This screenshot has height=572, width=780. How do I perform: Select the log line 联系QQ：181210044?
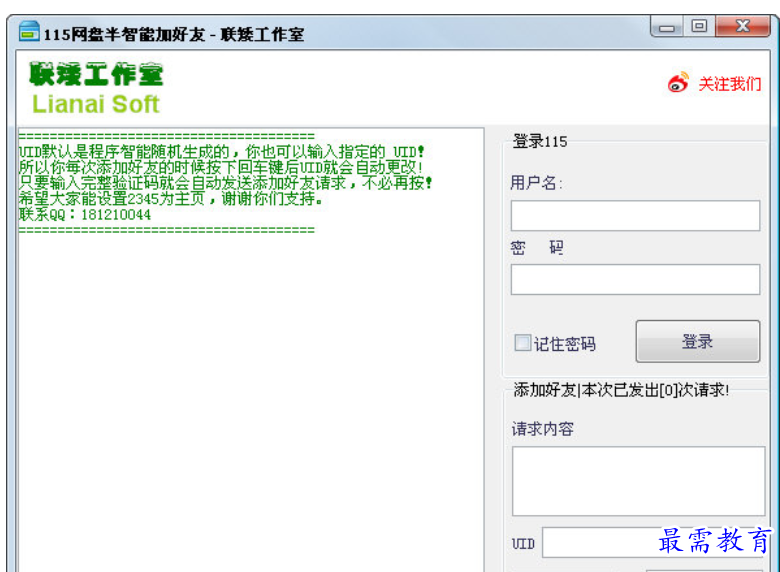point(85,214)
